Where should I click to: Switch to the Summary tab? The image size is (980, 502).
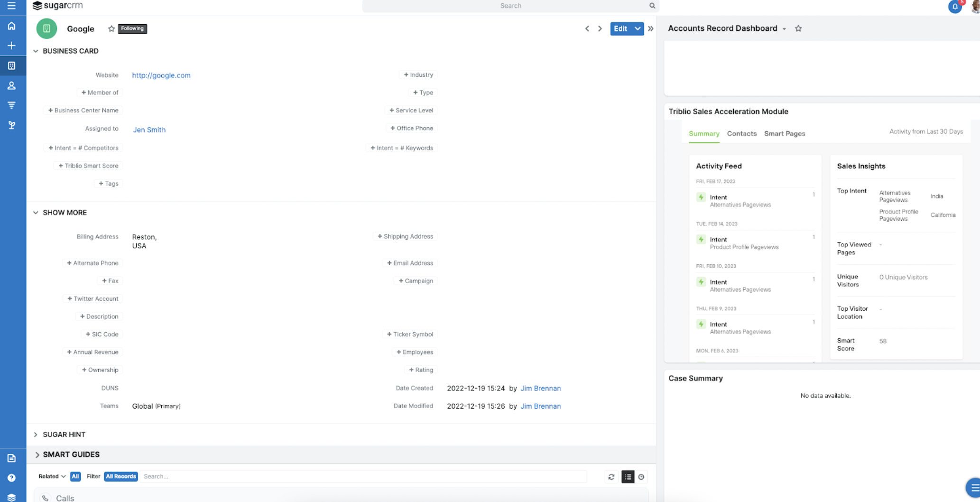pos(704,134)
